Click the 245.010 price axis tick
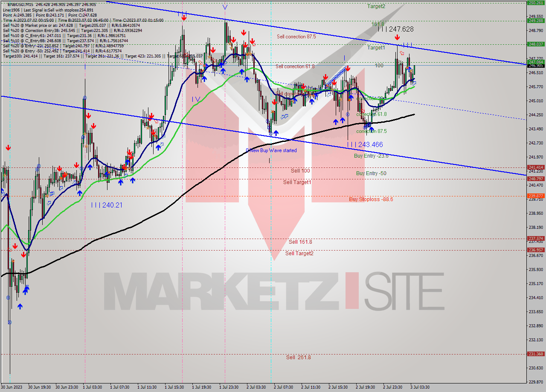 pyautogui.click(x=536, y=101)
